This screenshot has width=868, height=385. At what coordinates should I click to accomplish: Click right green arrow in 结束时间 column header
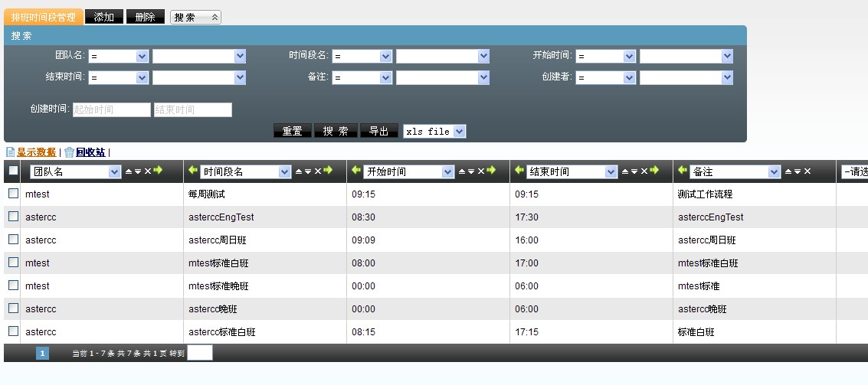[654, 171]
